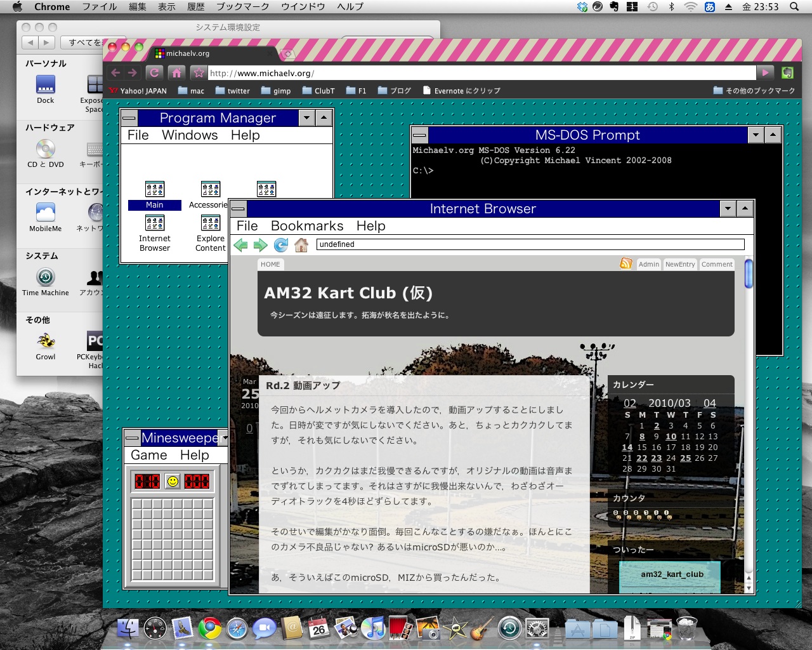Open Spotlight search magnifier
Image resolution: width=812 pixels, height=650 pixels.
(794, 7)
